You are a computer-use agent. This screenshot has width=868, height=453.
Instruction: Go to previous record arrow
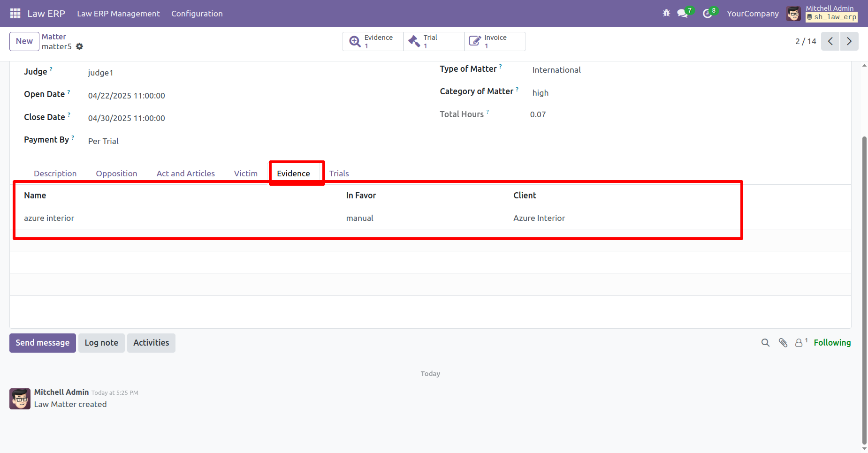pyautogui.click(x=830, y=41)
